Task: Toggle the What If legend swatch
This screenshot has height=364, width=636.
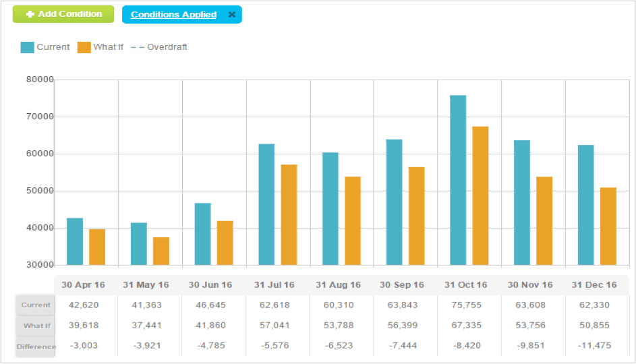Action: (x=84, y=47)
